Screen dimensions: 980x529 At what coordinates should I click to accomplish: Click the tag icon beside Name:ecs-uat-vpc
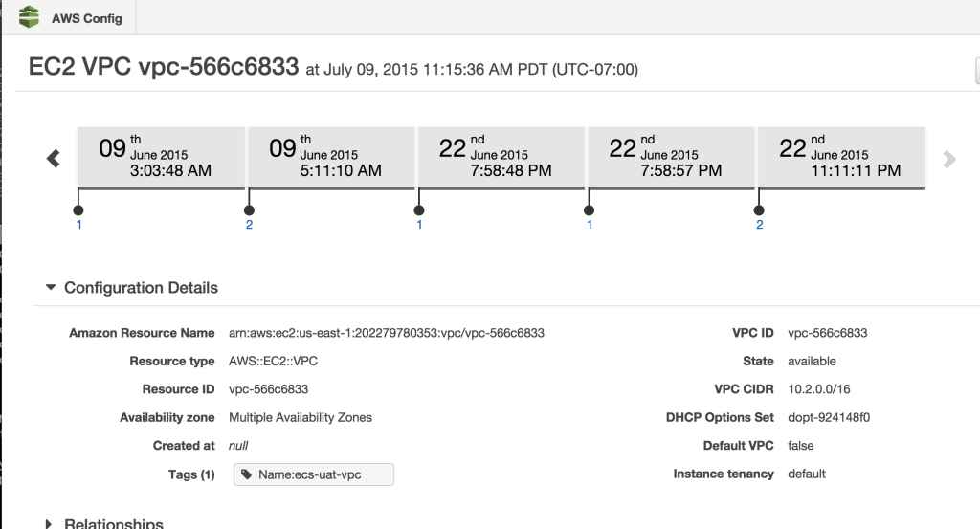click(246, 474)
